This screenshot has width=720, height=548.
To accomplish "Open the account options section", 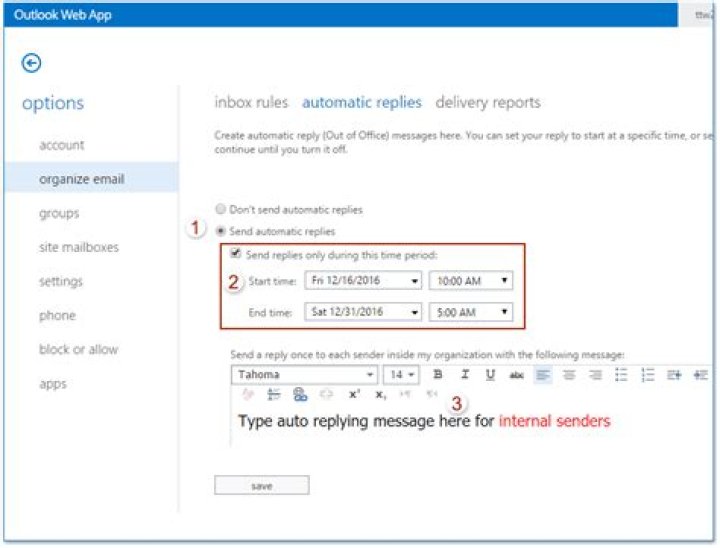I will (62, 145).
